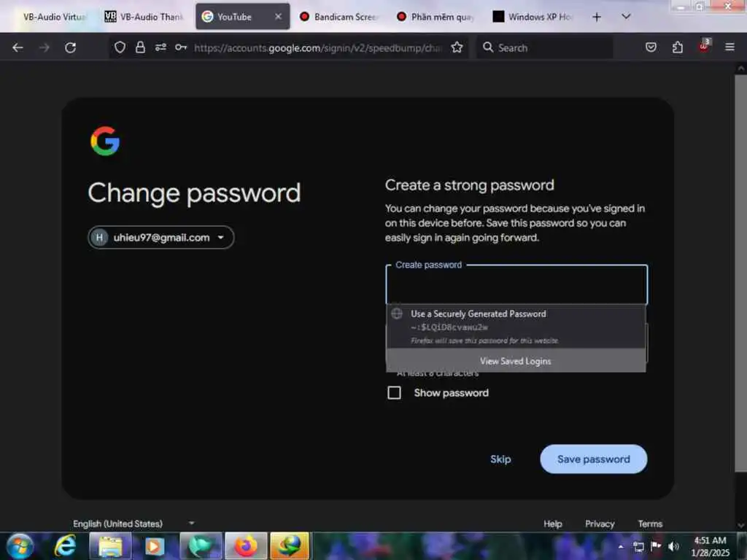This screenshot has width=747, height=560.
Task: Click the Google logo
Action: coord(105,141)
